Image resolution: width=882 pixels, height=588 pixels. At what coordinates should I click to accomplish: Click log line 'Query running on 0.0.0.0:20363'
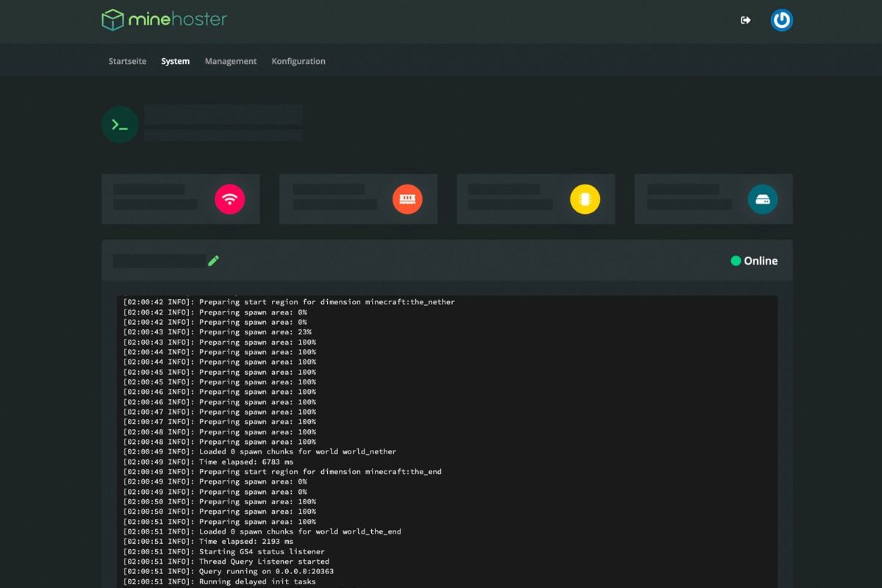tap(229, 571)
